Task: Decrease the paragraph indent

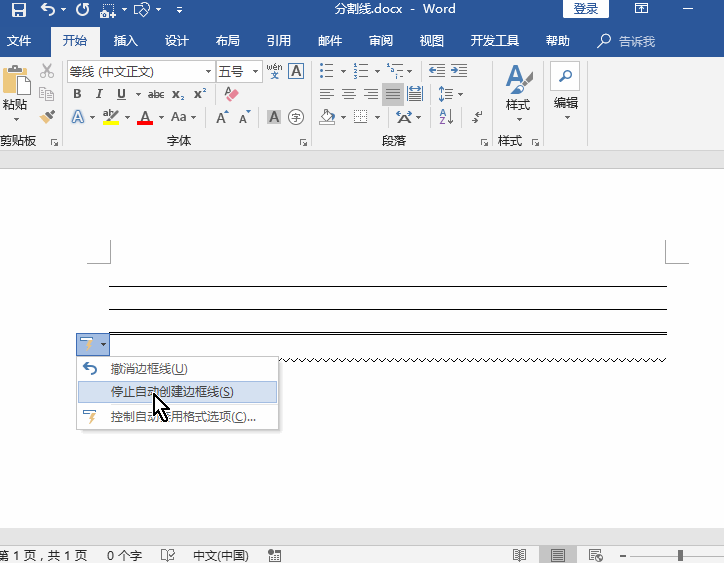Action: (x=437, y=71)
